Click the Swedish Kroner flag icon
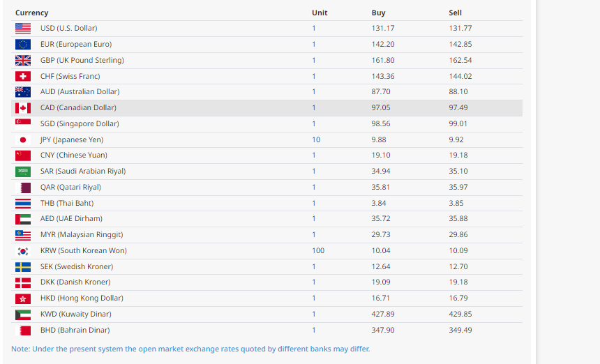Viewport: 600px width, 364px height. pos(23,266)
